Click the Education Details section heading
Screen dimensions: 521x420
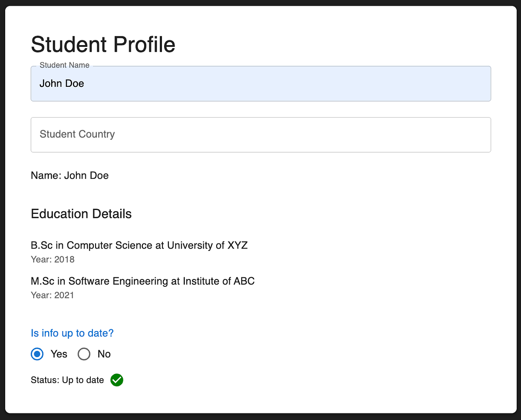coord(81,214)
